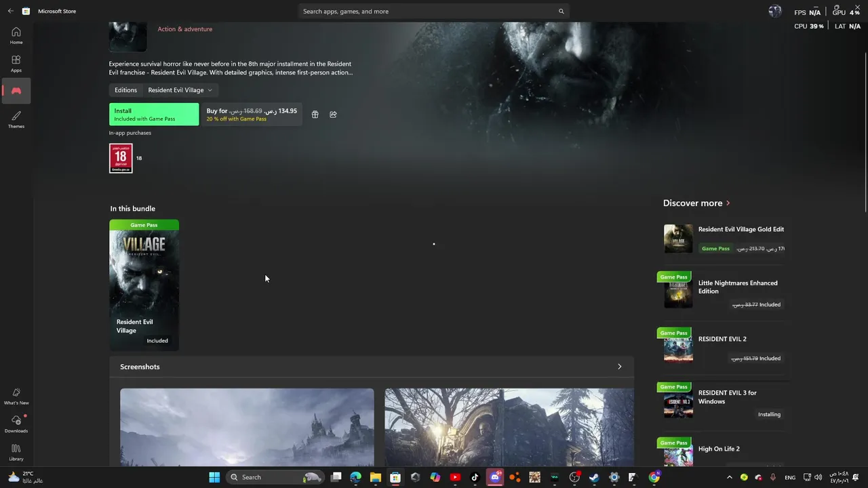Click Buy for 134.95 button
This screenshot has height=488, width=868.
pos(252,115)
